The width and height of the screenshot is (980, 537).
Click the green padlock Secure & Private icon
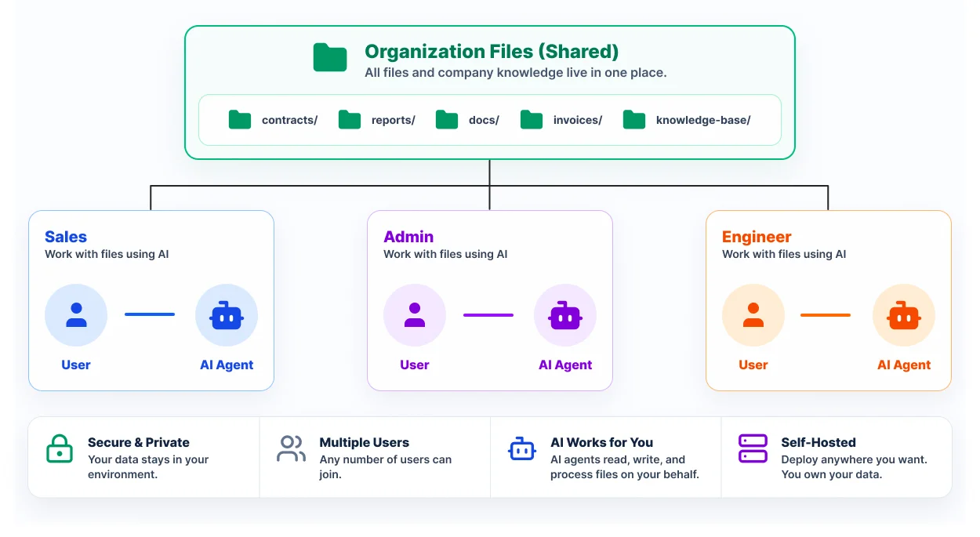[x=60, y=449]
